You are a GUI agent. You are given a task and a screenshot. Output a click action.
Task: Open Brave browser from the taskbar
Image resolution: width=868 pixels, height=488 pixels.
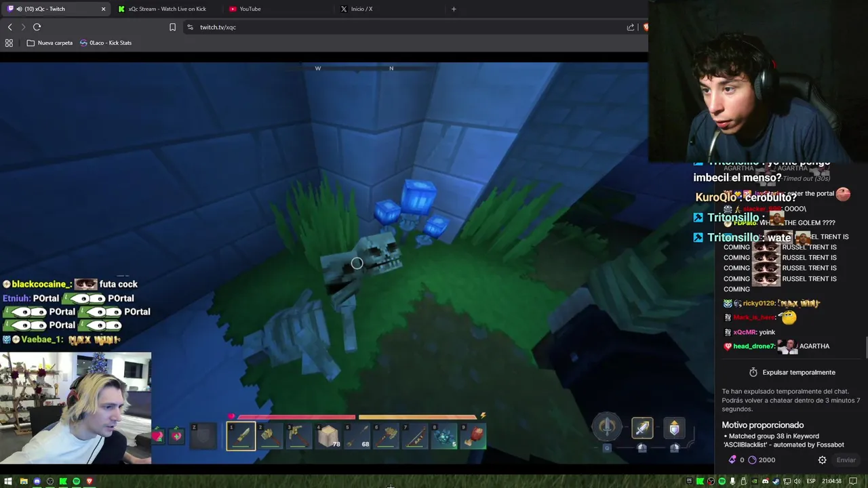point(89,481)
